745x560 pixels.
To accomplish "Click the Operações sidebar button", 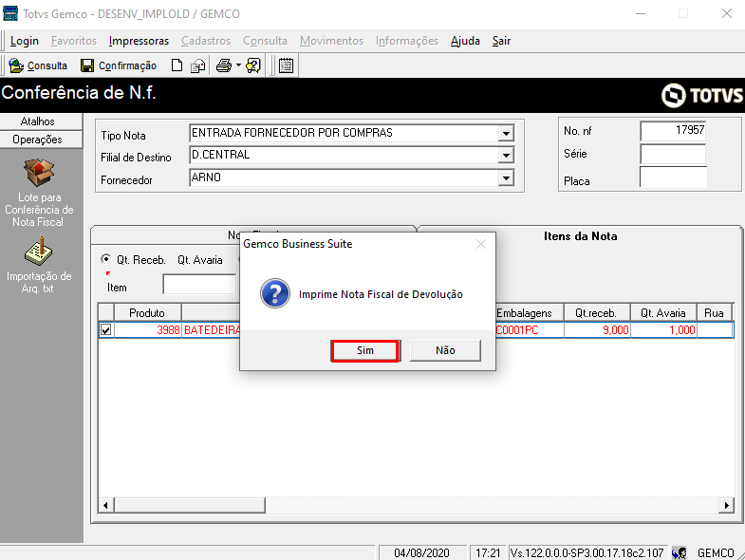I will [41, 140].
